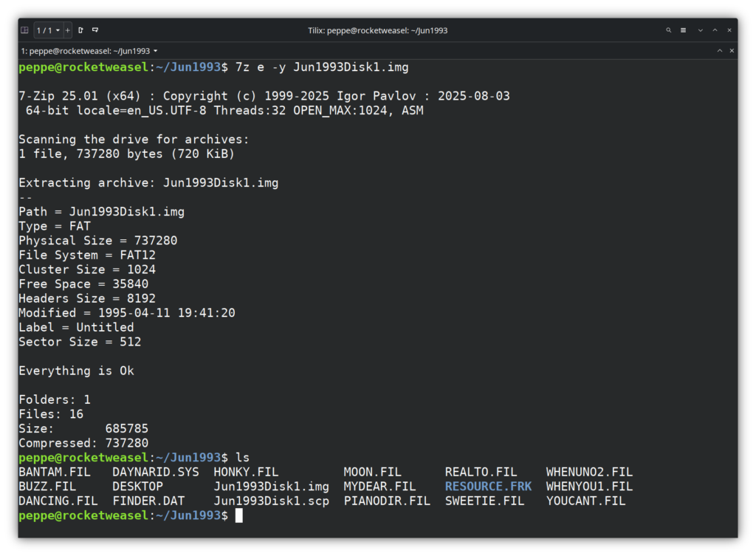Click the new session icon in the header

click(x=82, y=30)
